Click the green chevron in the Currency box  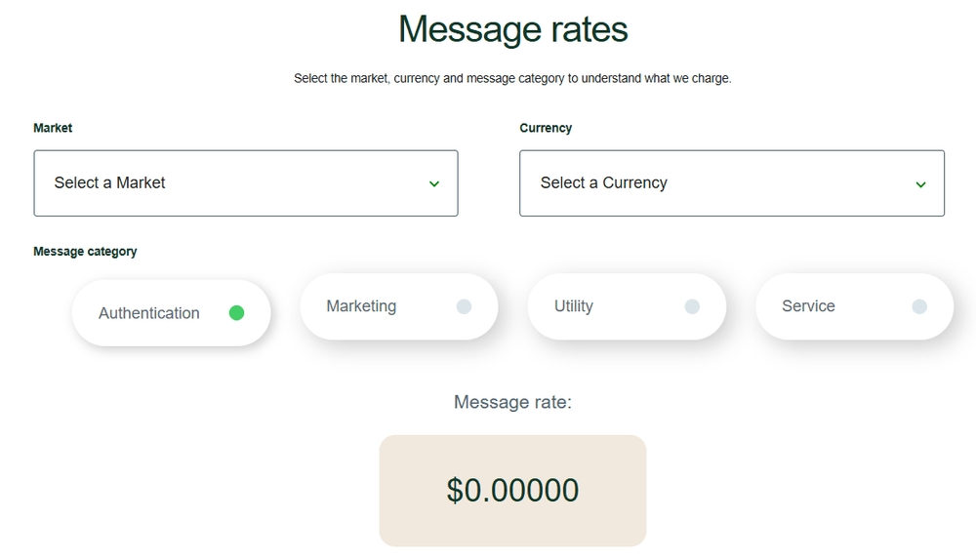pyautogui.click(x=920, y=183)
